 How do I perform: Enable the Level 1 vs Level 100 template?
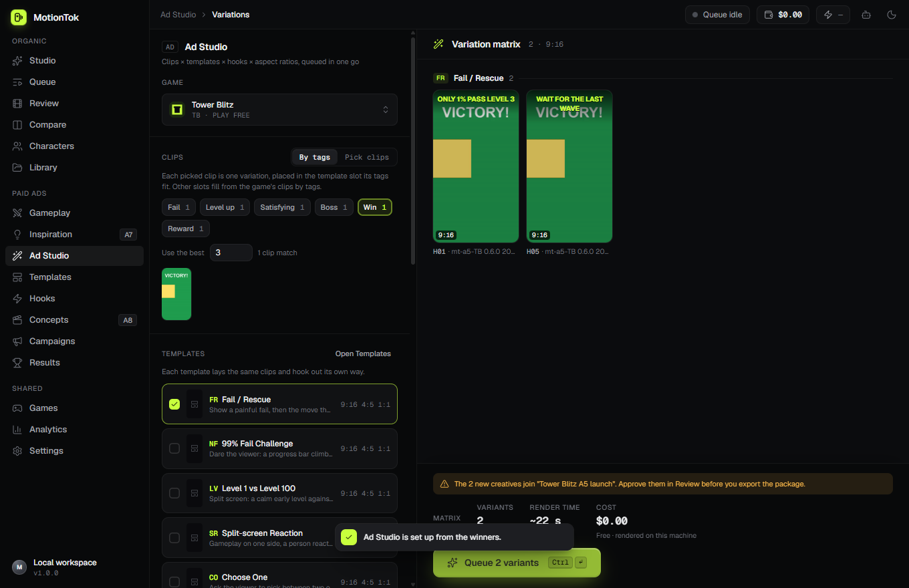tap(174, 493)
